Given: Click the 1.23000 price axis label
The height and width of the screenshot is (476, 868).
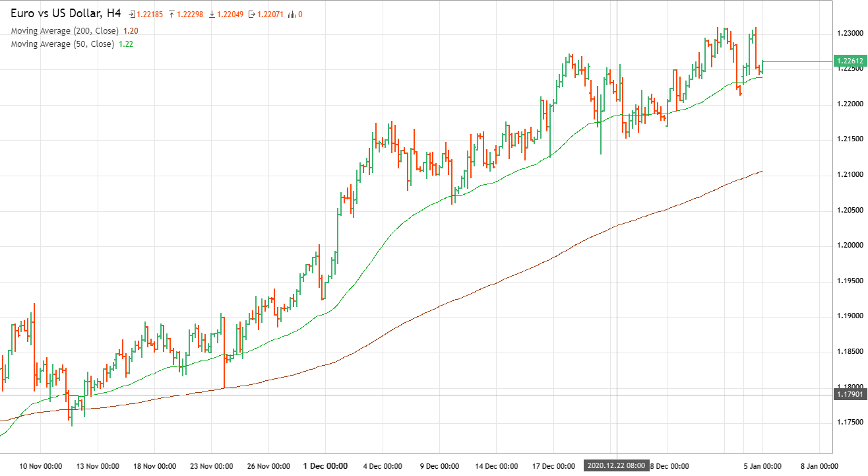Looking at the screenshot, I should [x=849, y=33].
